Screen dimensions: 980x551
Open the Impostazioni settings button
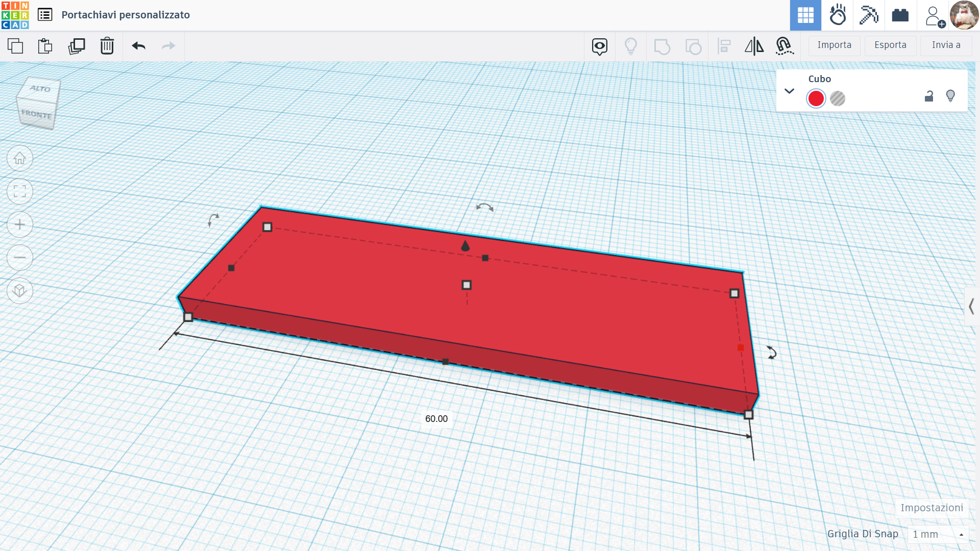pyautogui.click(x=932, y=508)
